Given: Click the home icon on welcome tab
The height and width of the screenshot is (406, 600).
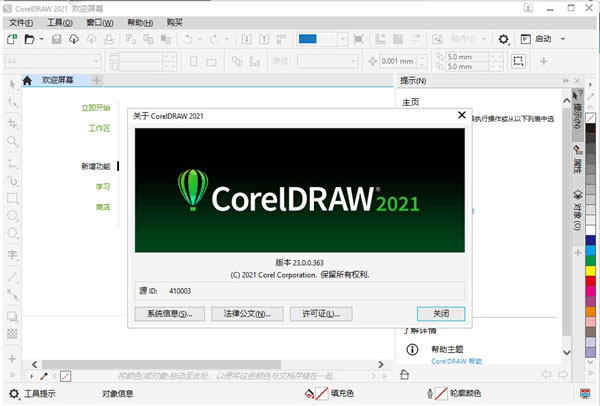Looking at the screenshot, I should point(28,80).
